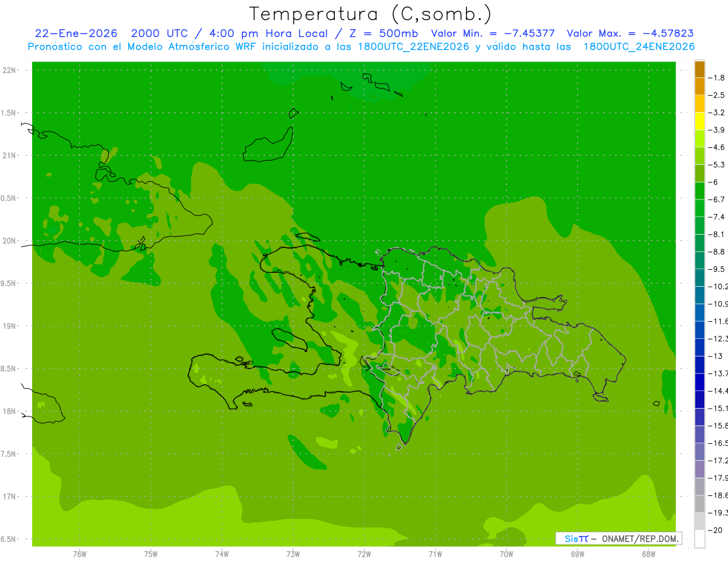
Task: Select the '22-Ene-2026' date text
Action: (x=76, y=33)
